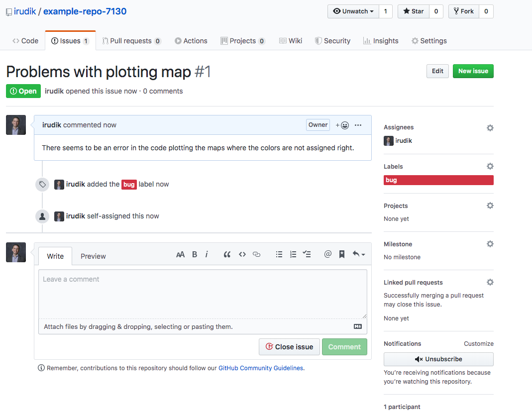532x415 pixels.
Task: Open the saved replies dropdown
Action: (x=359, y=254)
